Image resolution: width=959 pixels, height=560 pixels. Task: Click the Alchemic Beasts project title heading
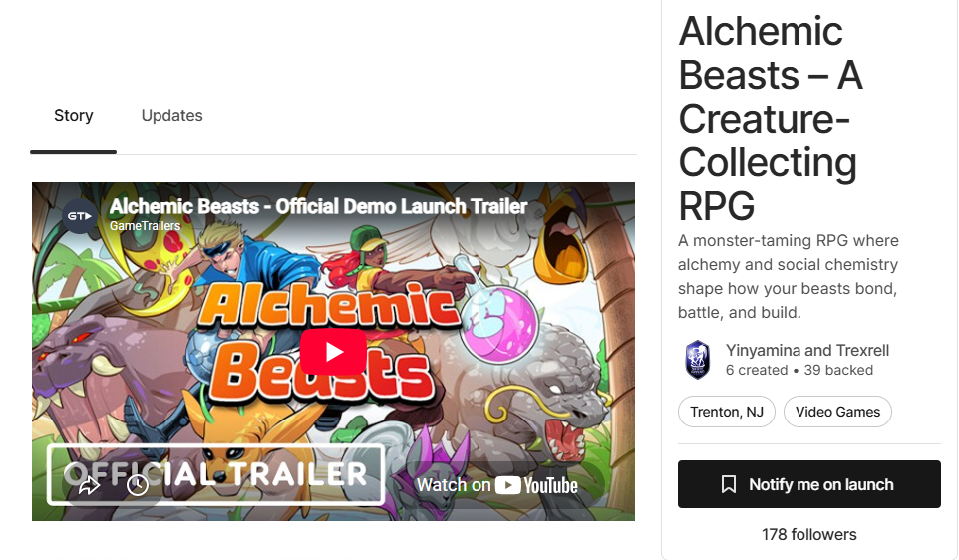pyautogui.click(x=771, y=118)
